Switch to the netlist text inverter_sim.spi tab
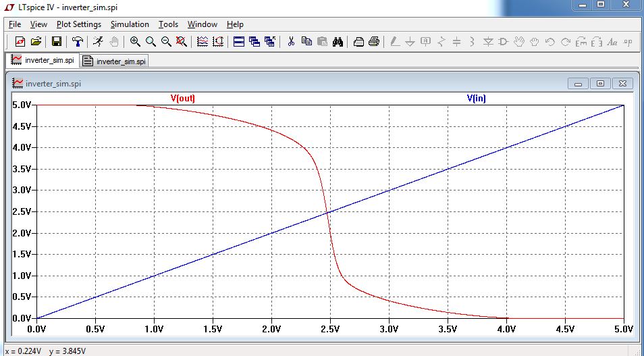Image resolution: width=644 pixels, height=356 pixels. (114, 61)
